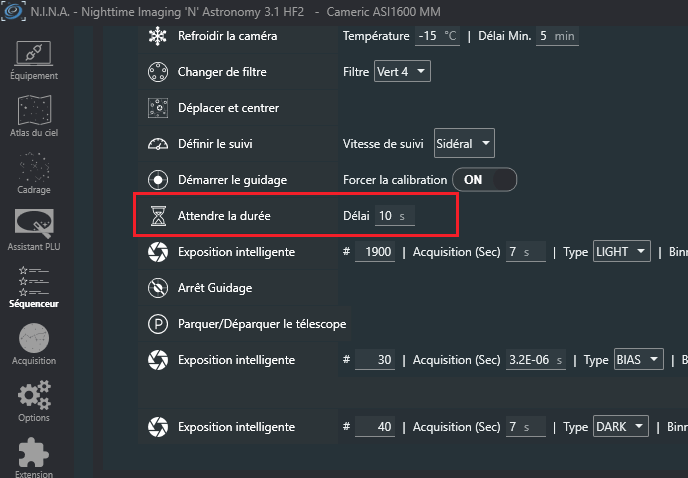Open the Cadrage framing icon
This screenshot has width=688, height=478.
tap(34, 170)
